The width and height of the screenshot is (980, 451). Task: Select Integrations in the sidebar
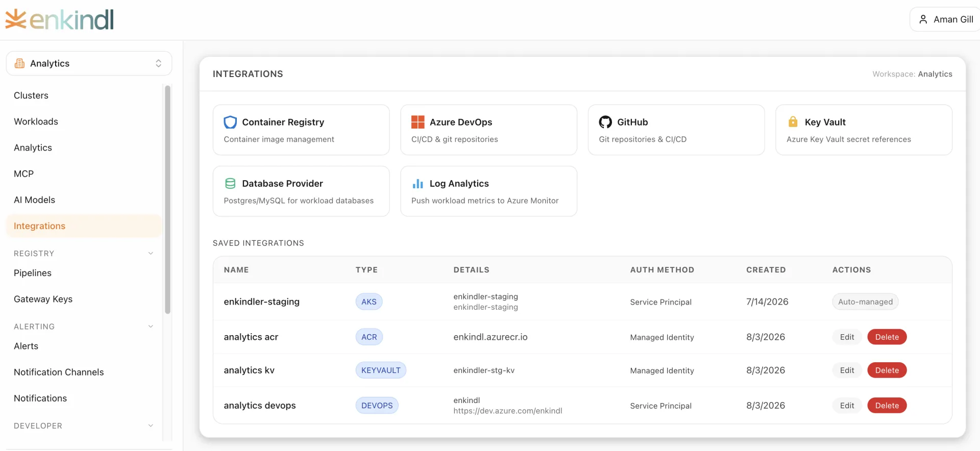click(84, 226)
